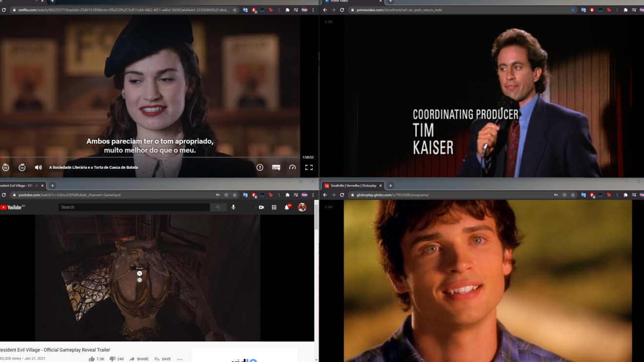Open a new tab in the YouTube window
This screenshot has width=644, height=362.
click(x=52, y=185)
